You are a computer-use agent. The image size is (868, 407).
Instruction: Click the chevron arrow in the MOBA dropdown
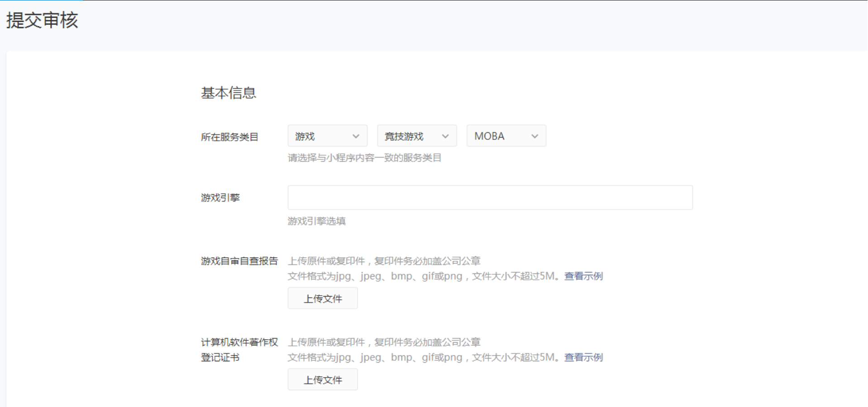pyautogui.click(x=535, y=136)
